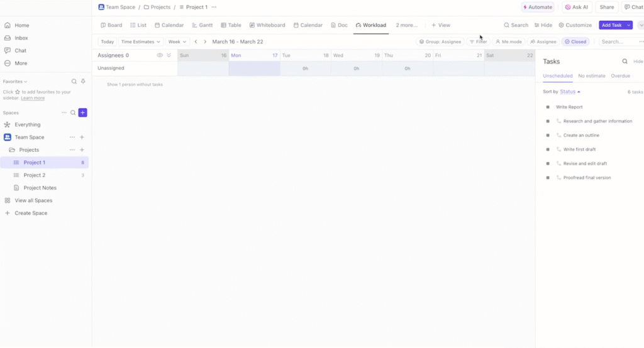Toggle the Closed tasks filter
This screenshot has height=348, width=644.
click(575, 42)
